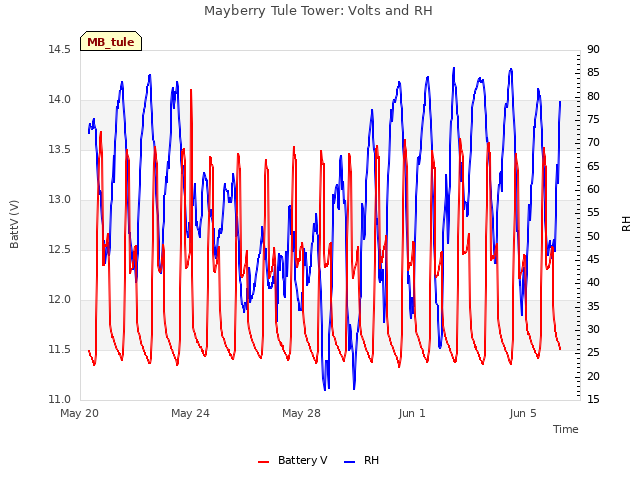Toggle RH series in legend
The image size is (640, 480).
pos(361,460)
